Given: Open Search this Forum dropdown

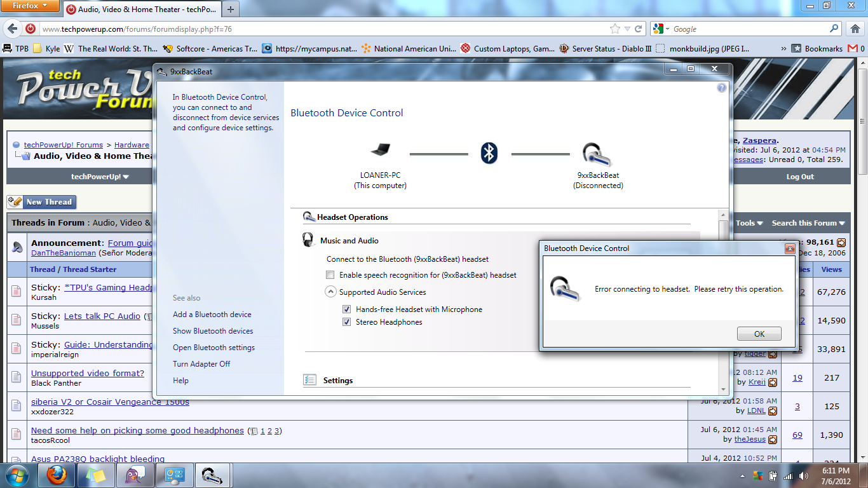Looking at the screenshot, I should pyautogui.click(x=808, y=223).
